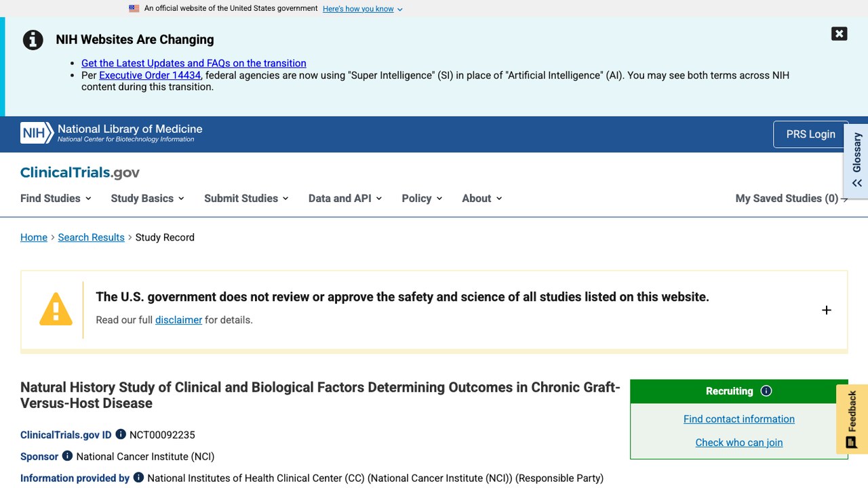Screen dimensions: 868x488
Task: Click Check who can join
Action: (x=739, y=443)
